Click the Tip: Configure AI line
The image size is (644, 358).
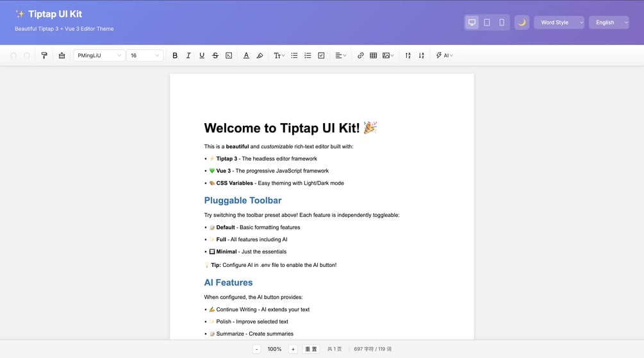click(x=270, y=265)
